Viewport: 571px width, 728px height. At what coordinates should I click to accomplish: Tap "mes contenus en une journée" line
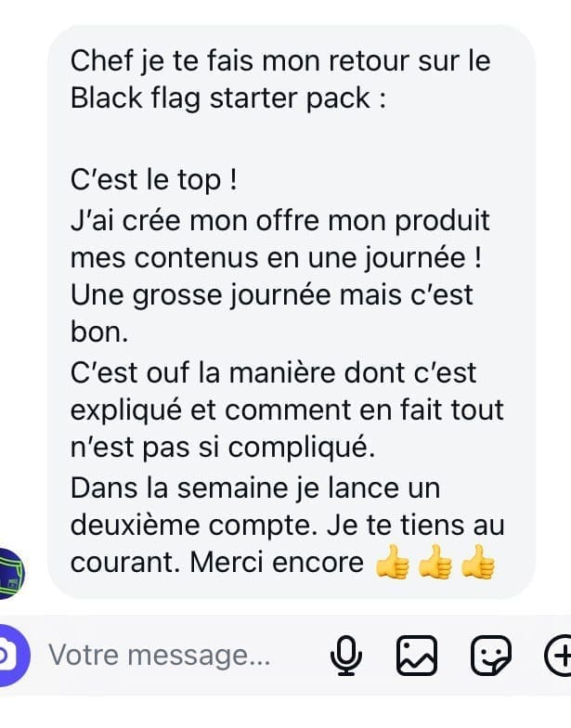pos(276,258)
